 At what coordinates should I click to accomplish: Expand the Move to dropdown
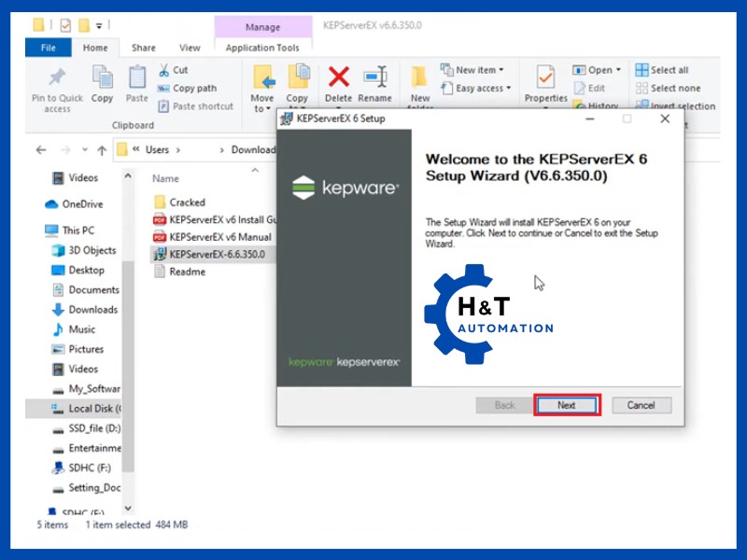click(x=262, y=109)
